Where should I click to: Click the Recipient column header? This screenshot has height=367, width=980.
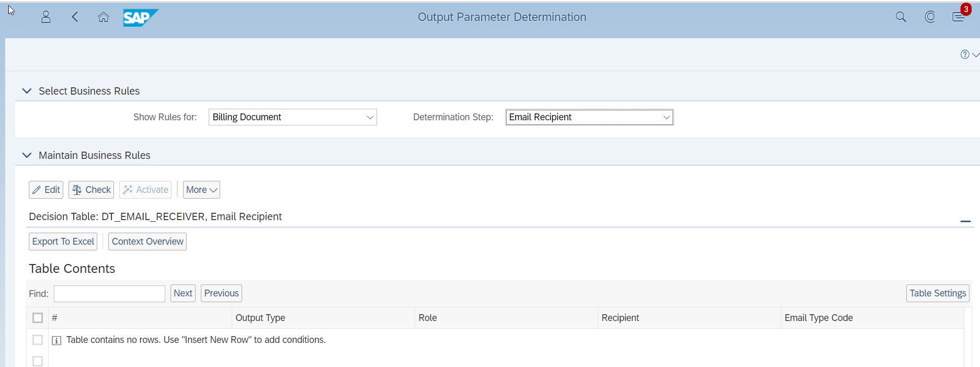coord(689,318)
